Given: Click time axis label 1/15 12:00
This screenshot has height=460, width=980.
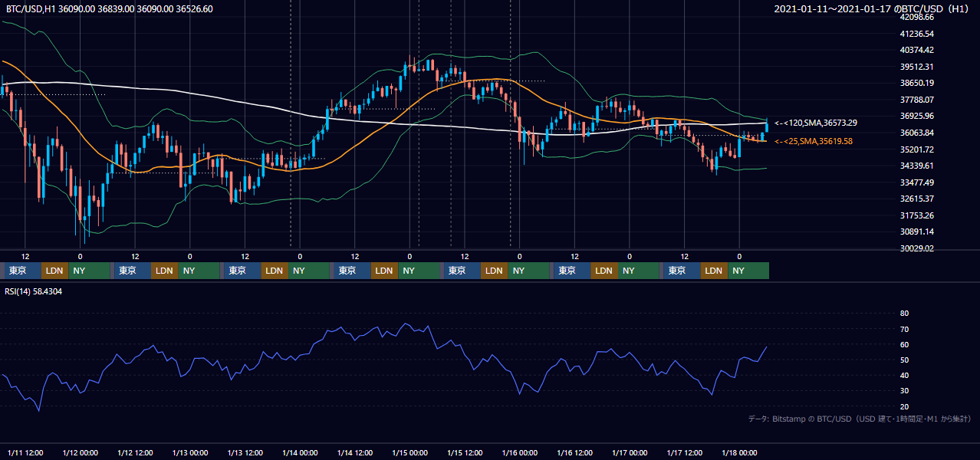Looking at the screenshot, I should [x=465, y=452].
